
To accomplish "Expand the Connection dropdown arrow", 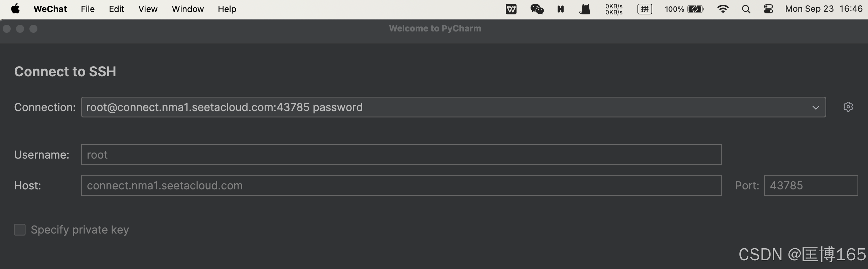I will coord(816,107).
